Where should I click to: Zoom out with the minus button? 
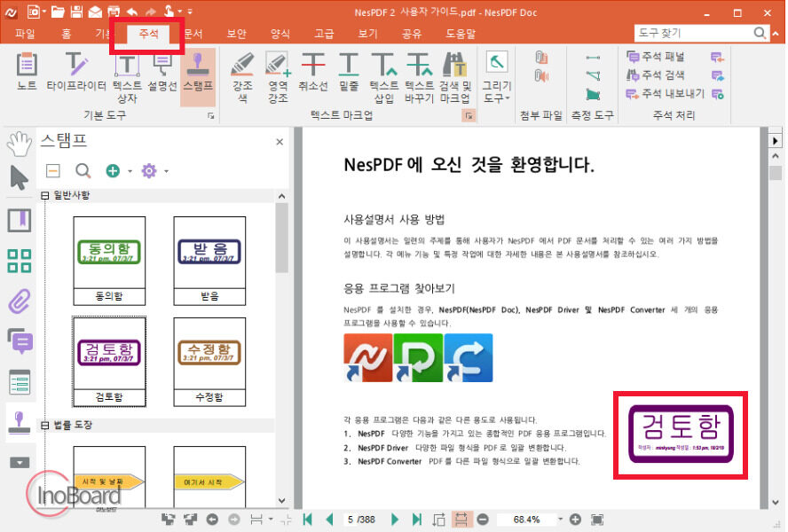coord(483,520)
